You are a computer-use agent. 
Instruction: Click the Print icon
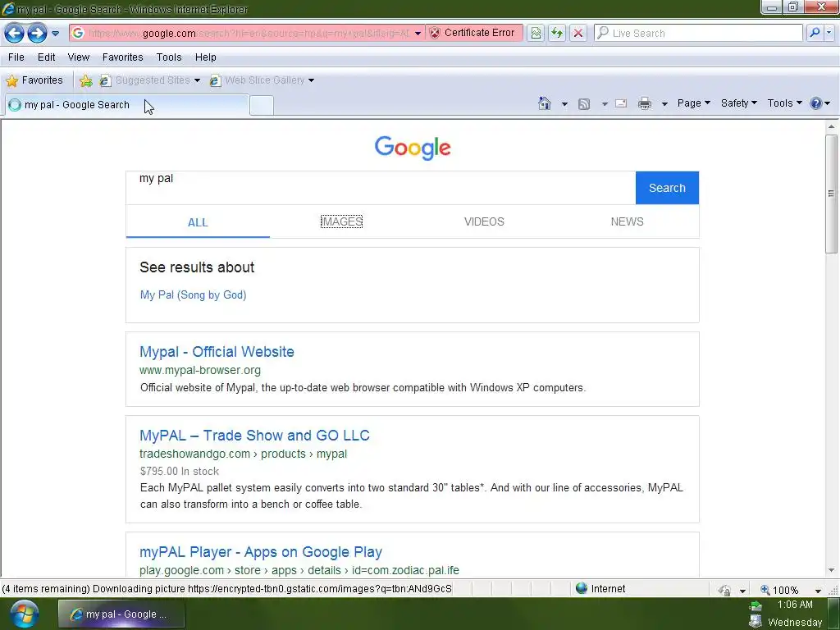(x=645, y=103)
